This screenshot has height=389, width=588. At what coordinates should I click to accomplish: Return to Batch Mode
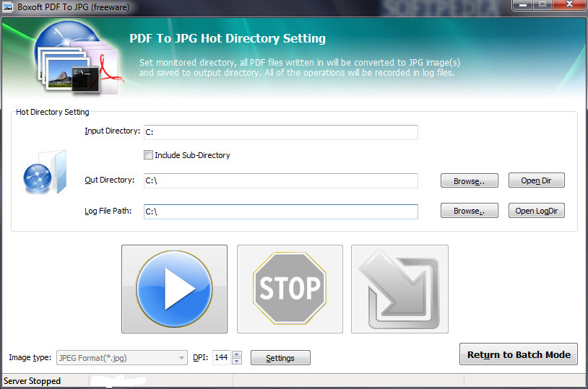[x=519, y=354]
